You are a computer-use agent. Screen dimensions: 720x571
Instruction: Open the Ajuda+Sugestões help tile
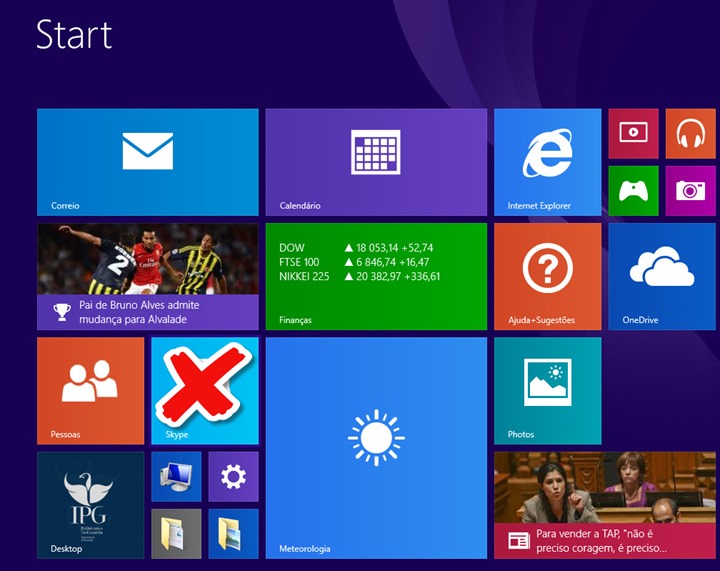547,276
